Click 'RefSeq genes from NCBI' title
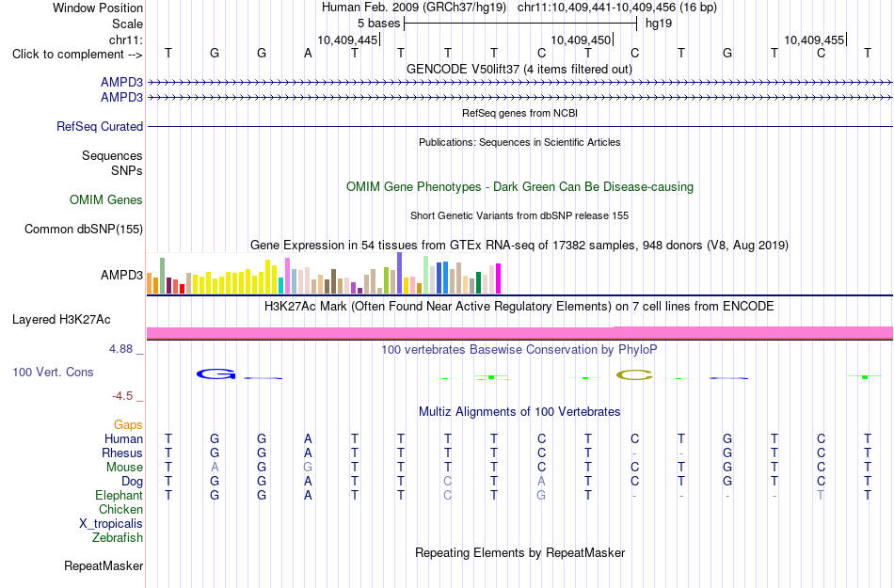894x588 pixels. click(520, 113)
